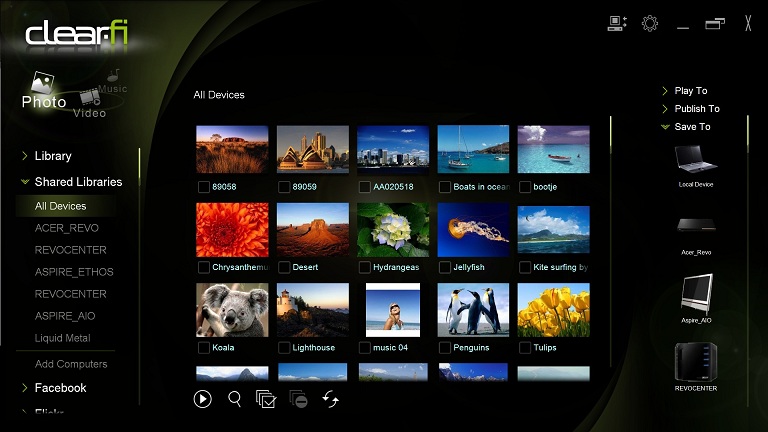Tick the checkbox for 89059

pyautogui.click(x=284, y=187)
